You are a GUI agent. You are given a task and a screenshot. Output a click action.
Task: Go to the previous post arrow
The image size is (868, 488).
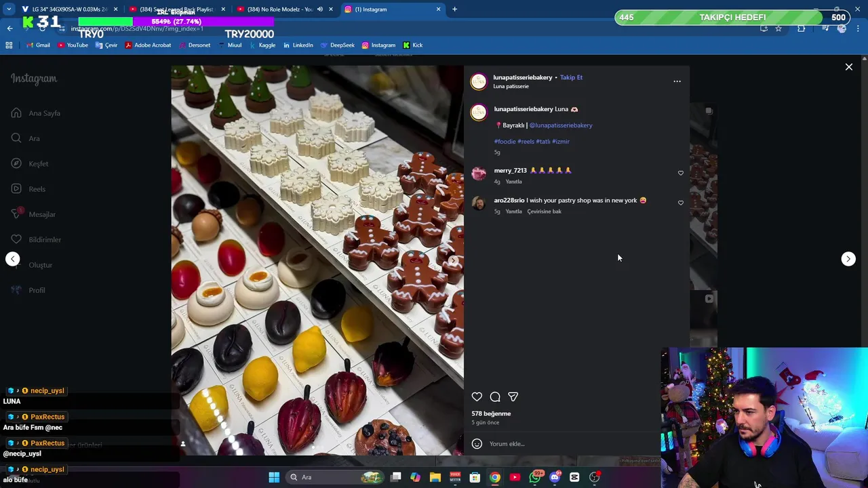pyautogui.click(x=13, y=259)
